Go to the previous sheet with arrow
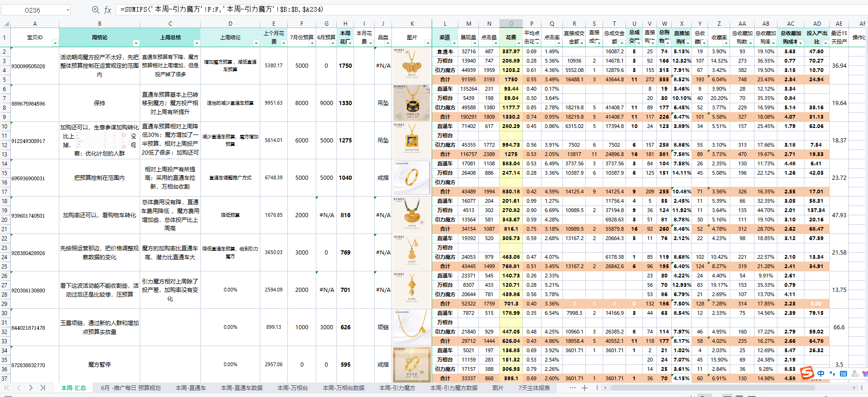868x397 pixels. pos(19,388)
